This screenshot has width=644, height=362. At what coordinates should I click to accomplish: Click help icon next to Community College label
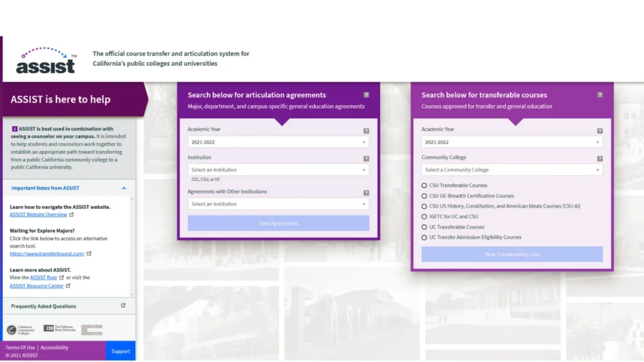tap(599, 159)
